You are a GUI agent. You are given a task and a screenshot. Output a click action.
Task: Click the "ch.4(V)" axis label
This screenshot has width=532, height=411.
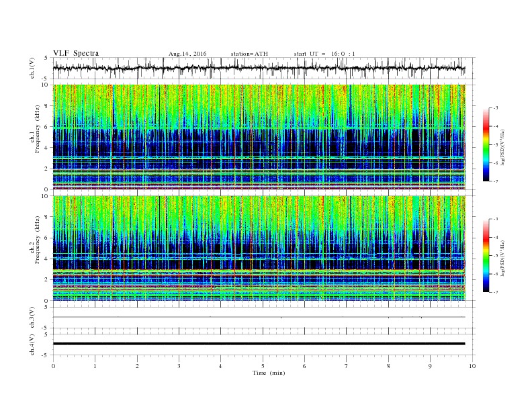[x=32, y=345]
